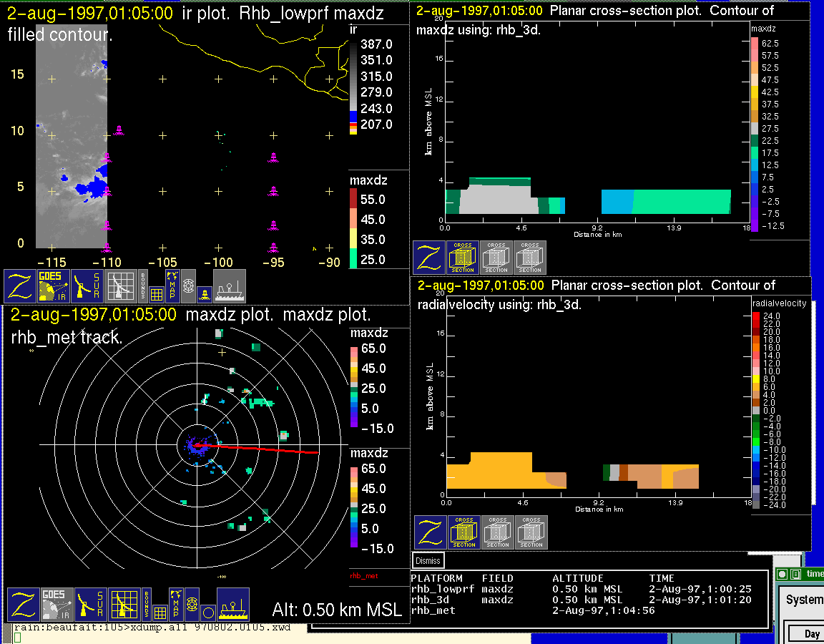Click the Day button in the time window
This screenshot has width=824, height=644.
(812, 633)
